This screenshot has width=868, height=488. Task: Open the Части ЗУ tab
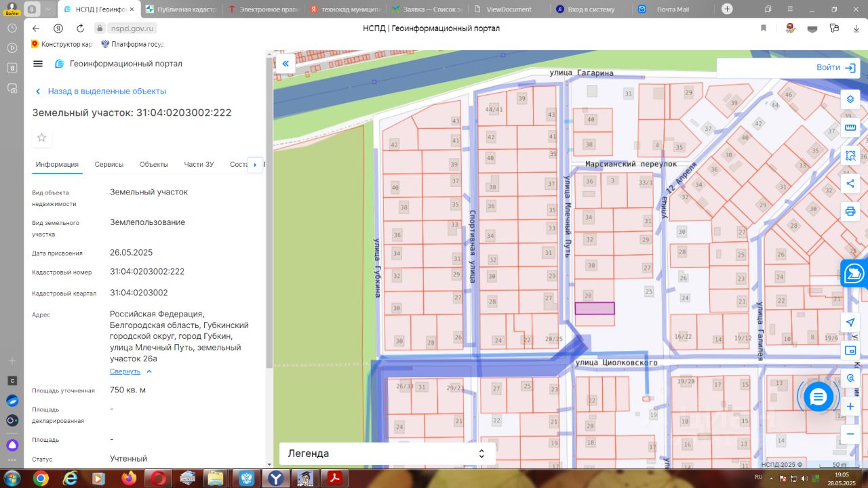tap(199, 165)
